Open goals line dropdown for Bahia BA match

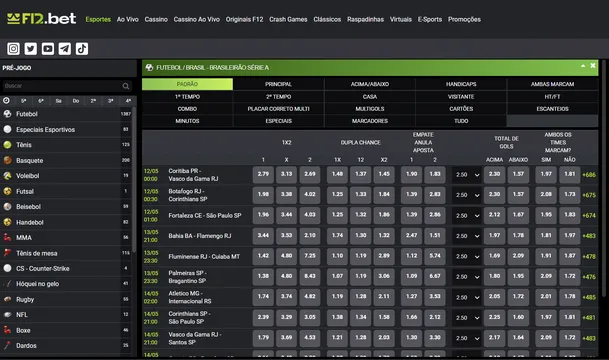[x=467, y=236]
